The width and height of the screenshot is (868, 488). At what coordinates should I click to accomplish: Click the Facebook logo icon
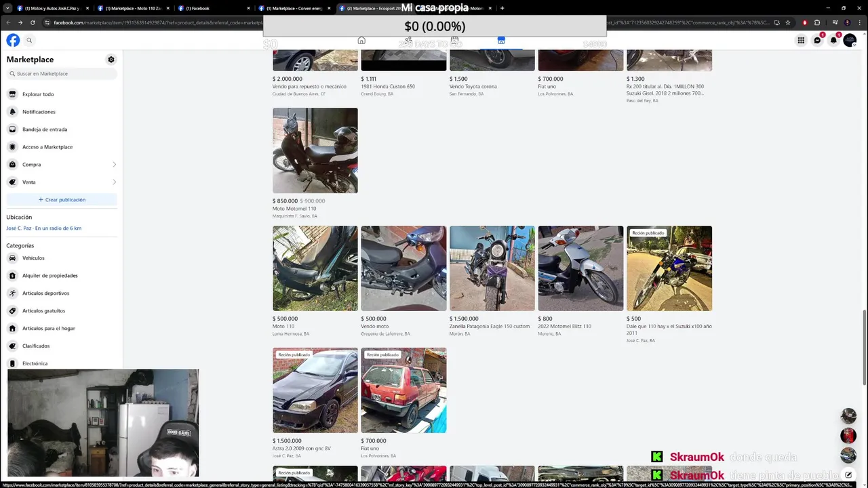13,40
